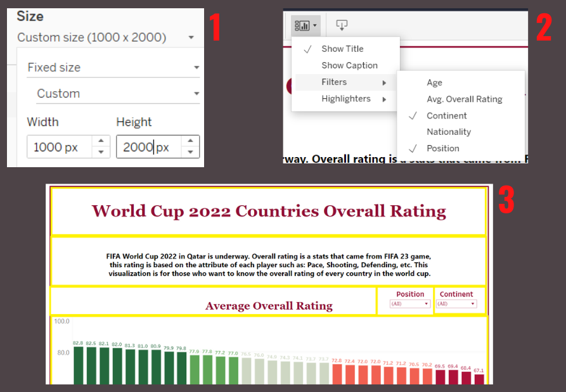Open the Continent (All) filter dropdown
The height and width of the screenshot is (392, 566).
pyautogui.click(x=456, y=304)
